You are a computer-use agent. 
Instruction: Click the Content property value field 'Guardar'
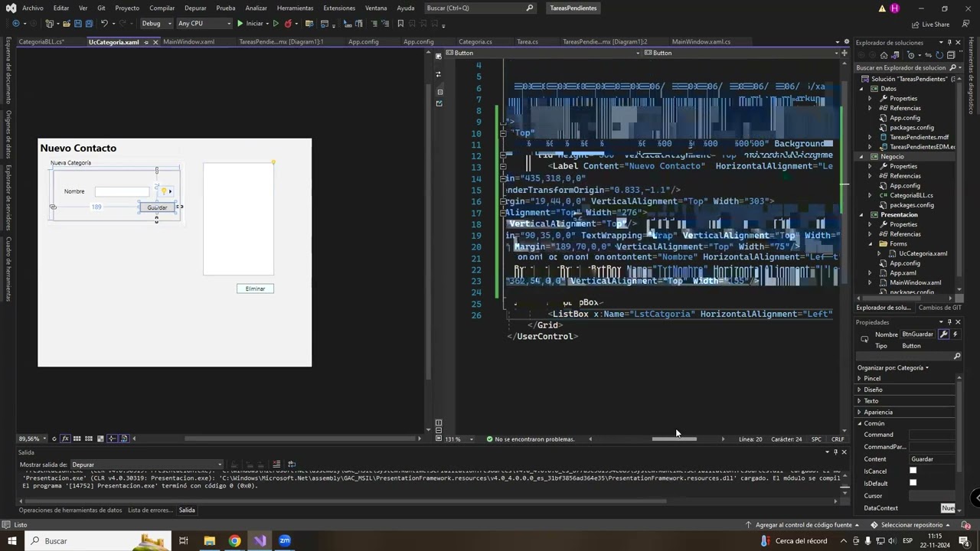click(x=932, y=459)
